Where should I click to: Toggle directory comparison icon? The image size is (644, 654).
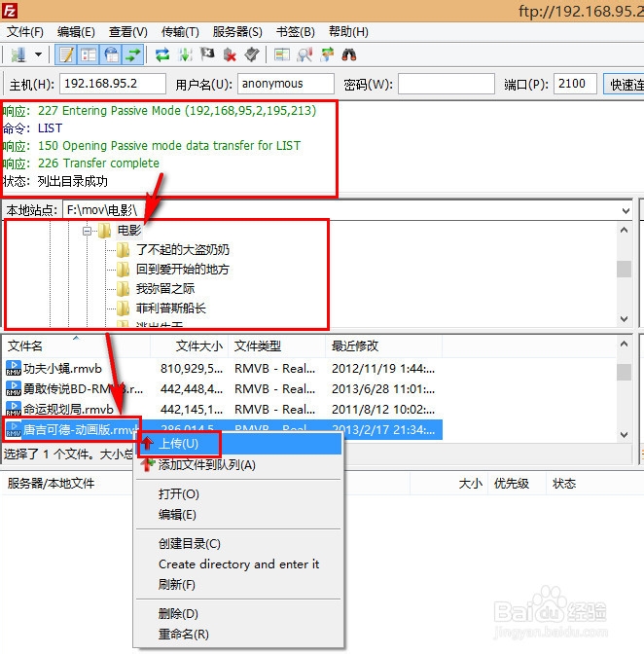[304, 54]
